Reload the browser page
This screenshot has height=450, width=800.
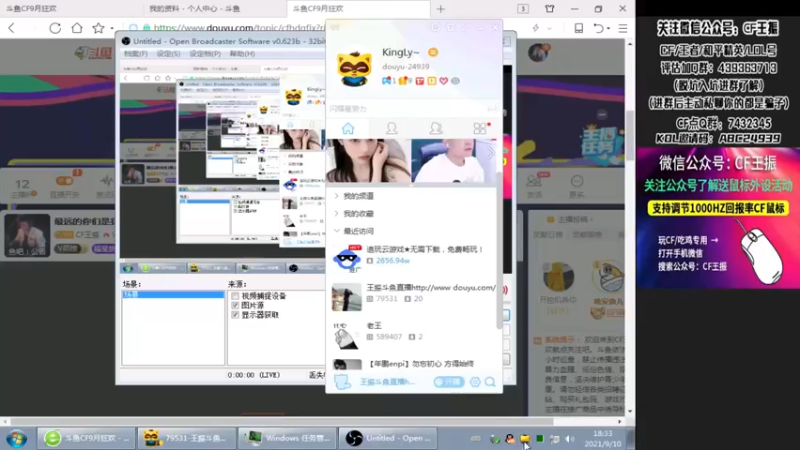point(55,28)
